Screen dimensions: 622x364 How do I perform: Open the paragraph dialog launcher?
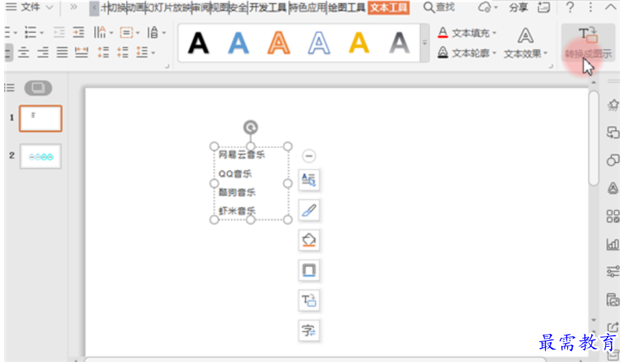[167, 66]
